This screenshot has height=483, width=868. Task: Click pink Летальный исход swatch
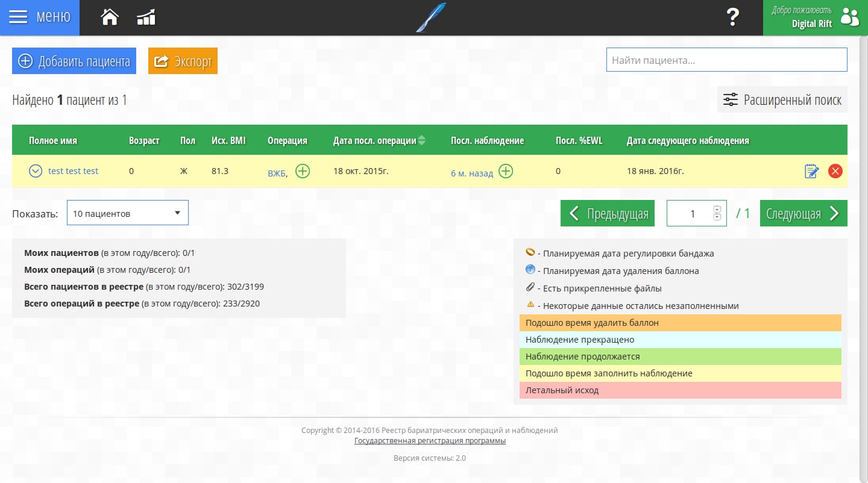tap(681, 390)
